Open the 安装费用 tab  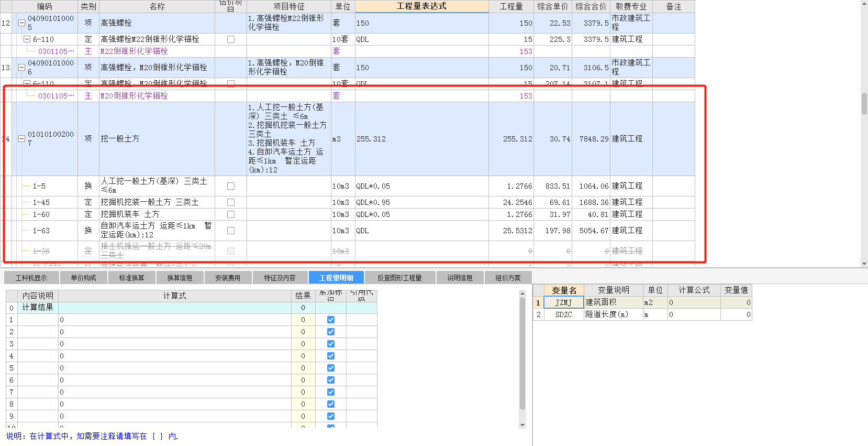pyautogui.click(x=228, y=278)
